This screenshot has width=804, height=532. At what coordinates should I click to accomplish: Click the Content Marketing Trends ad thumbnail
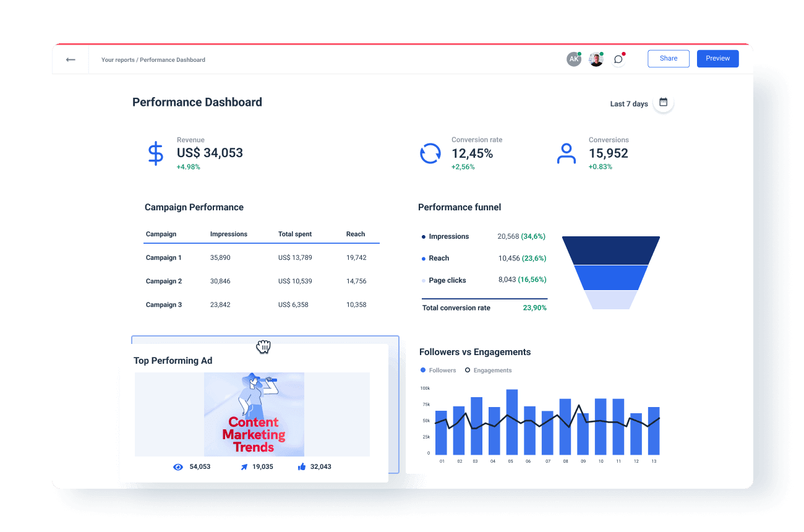pos(253,414)
